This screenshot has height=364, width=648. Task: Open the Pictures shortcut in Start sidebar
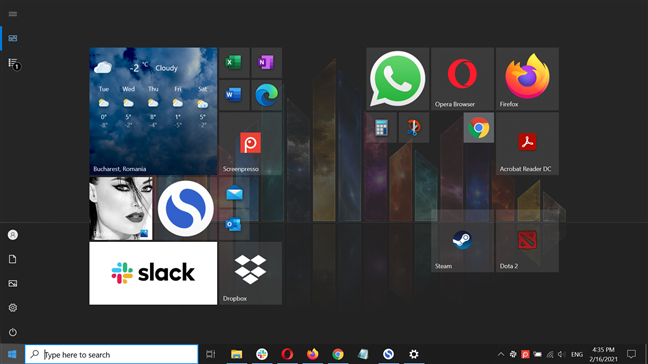[x=13, y=283]
